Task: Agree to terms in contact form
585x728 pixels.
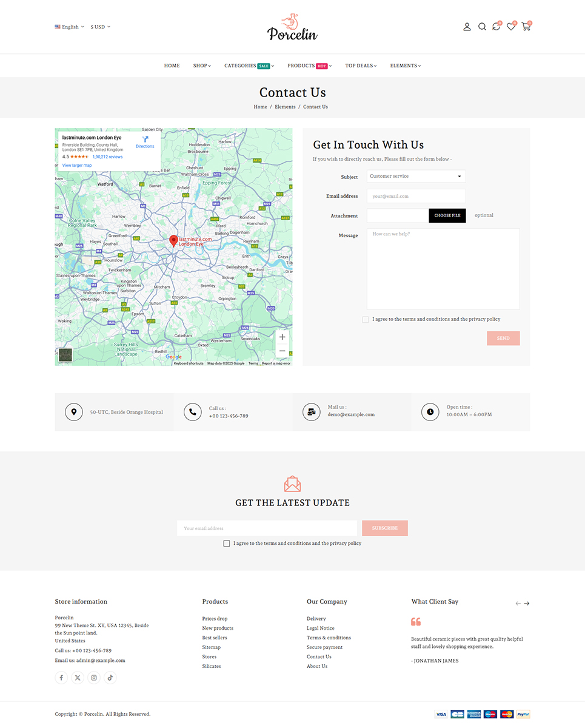Action: pos(366,320)
